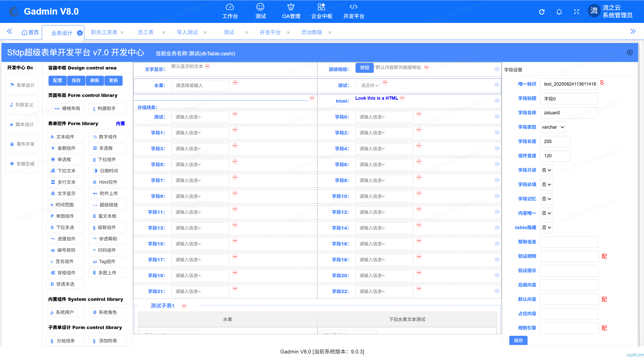Open 事件开发 panel

pos(21,144)
